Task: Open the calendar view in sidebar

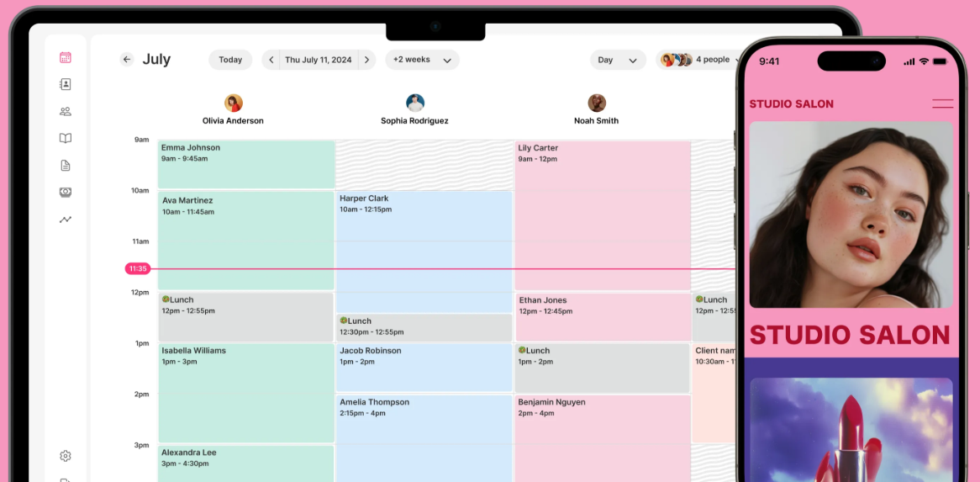Action: [x=66, y=57]
